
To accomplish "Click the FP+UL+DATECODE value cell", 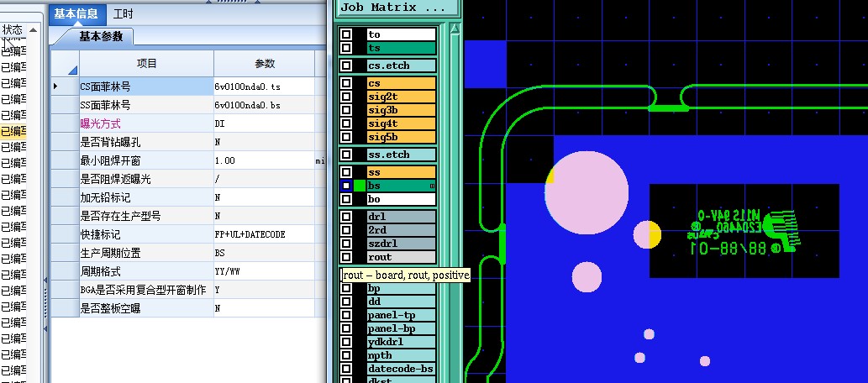I will pyautogui.click(x=264, y=234).
